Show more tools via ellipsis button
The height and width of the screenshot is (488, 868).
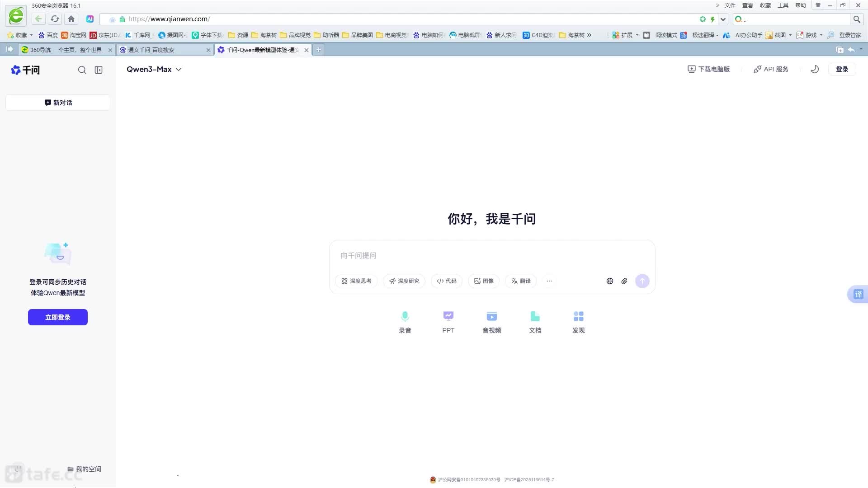point(549,281)
